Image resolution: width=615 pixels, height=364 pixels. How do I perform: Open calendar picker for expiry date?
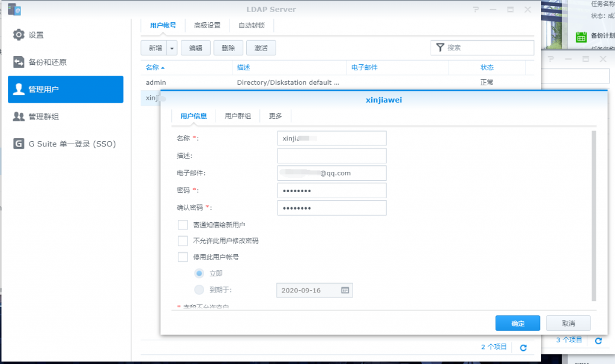(x=345, y=290)
